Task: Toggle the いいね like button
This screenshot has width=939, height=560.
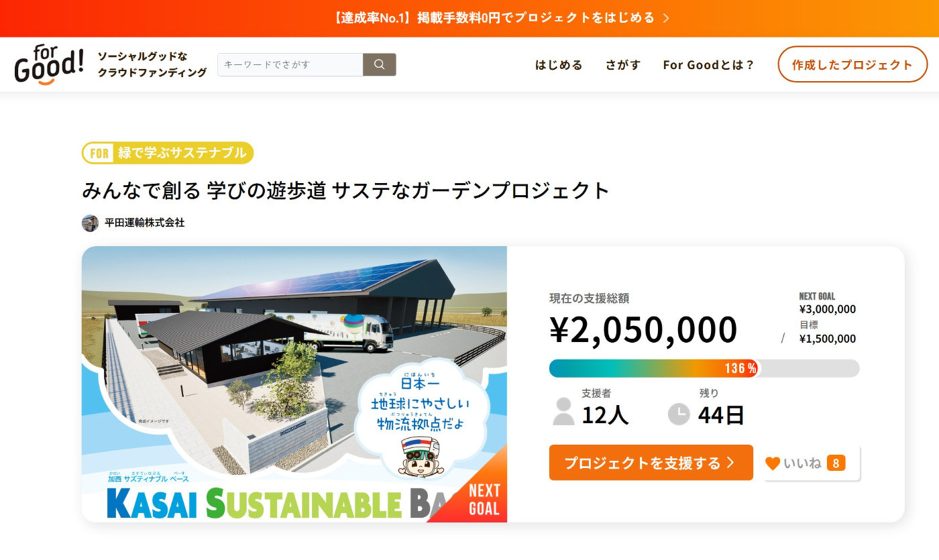Action: (812, 463)
